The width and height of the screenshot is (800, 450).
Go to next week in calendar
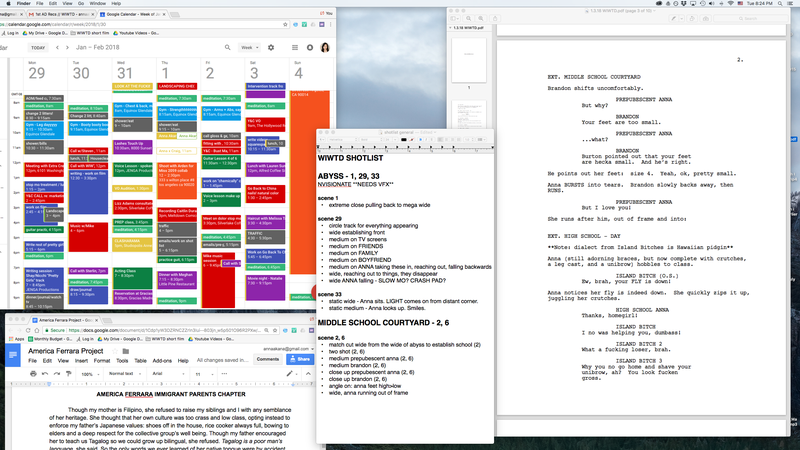tap(67, 47)
